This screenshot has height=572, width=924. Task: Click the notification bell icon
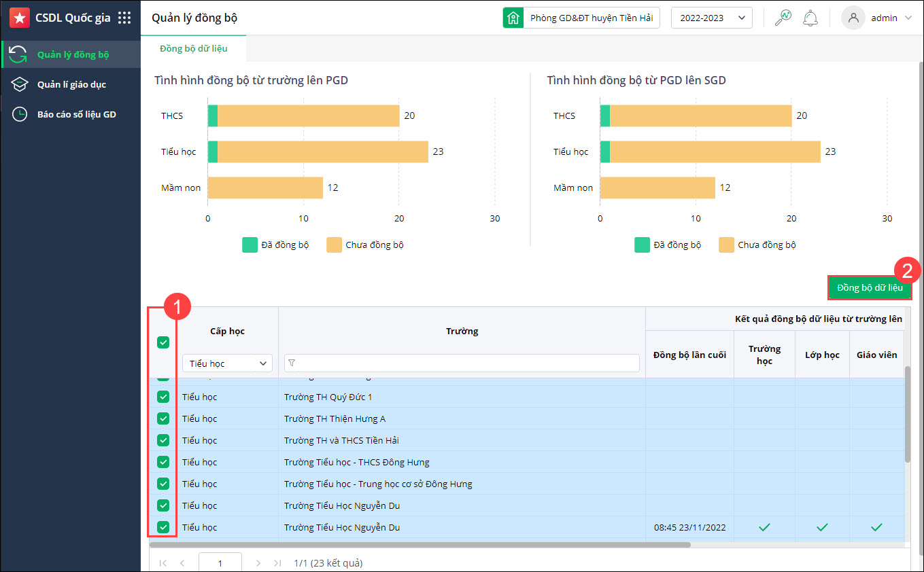(x=810, y=18)
